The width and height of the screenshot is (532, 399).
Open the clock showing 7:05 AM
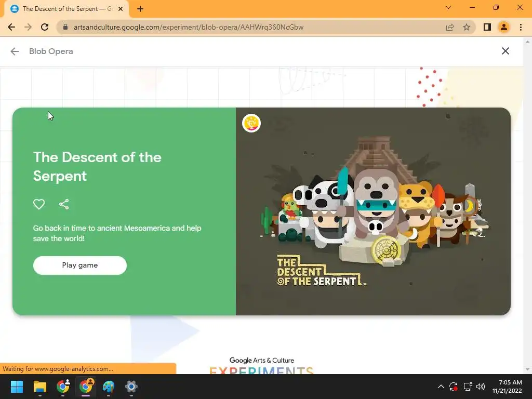point(507,387)
